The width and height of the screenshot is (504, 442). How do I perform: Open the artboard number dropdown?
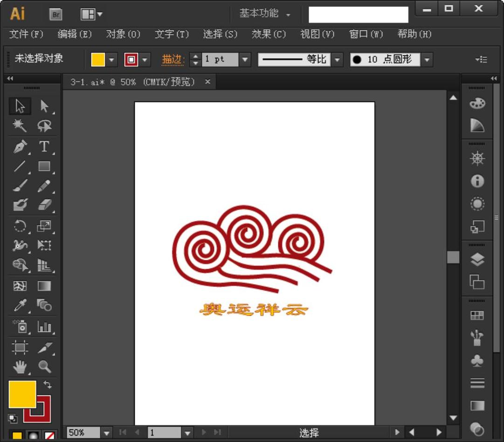pos(187,433)
